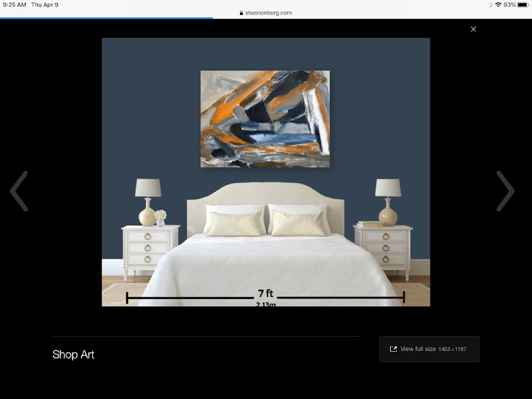Tap the Wi-Fi status icon
The image size is (532, 399).
pyautogui.click(x=498, y=5)
